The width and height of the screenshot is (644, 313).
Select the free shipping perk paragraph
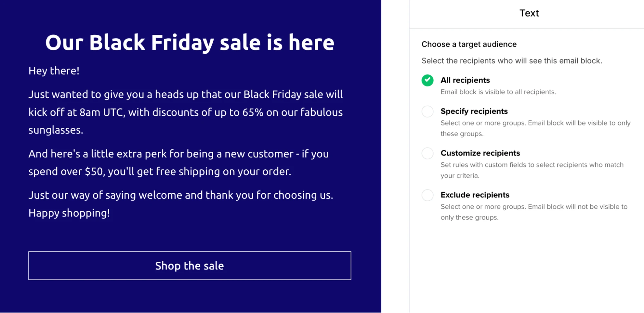coord(178,163)
